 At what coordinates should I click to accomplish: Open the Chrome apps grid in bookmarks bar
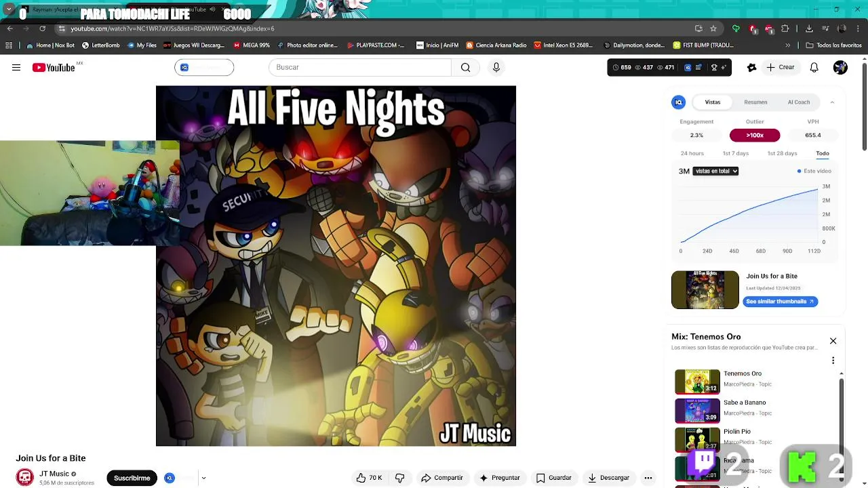[9, 45]
